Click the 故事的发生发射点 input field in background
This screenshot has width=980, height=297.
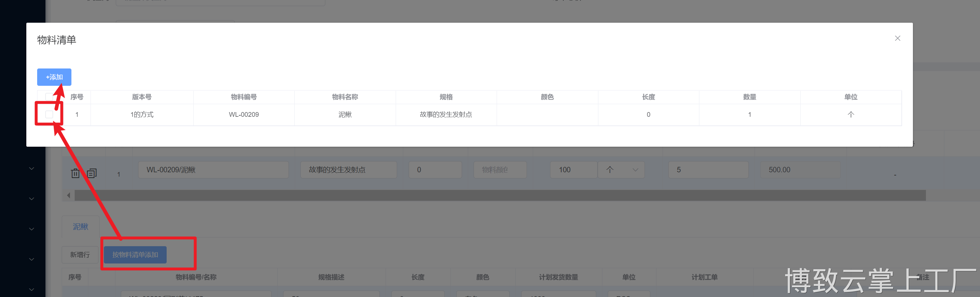(348, 170)
